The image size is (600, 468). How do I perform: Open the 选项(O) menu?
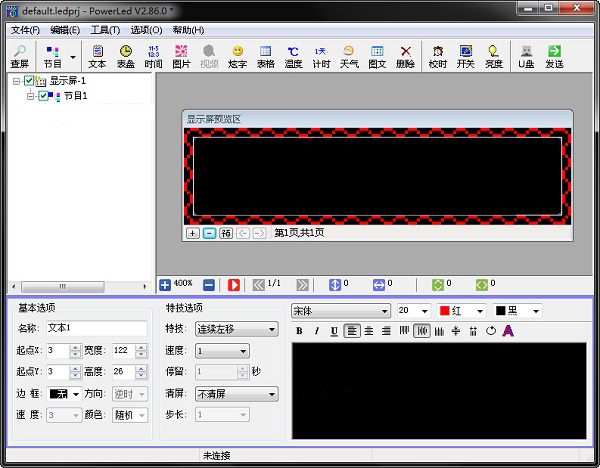146,30
